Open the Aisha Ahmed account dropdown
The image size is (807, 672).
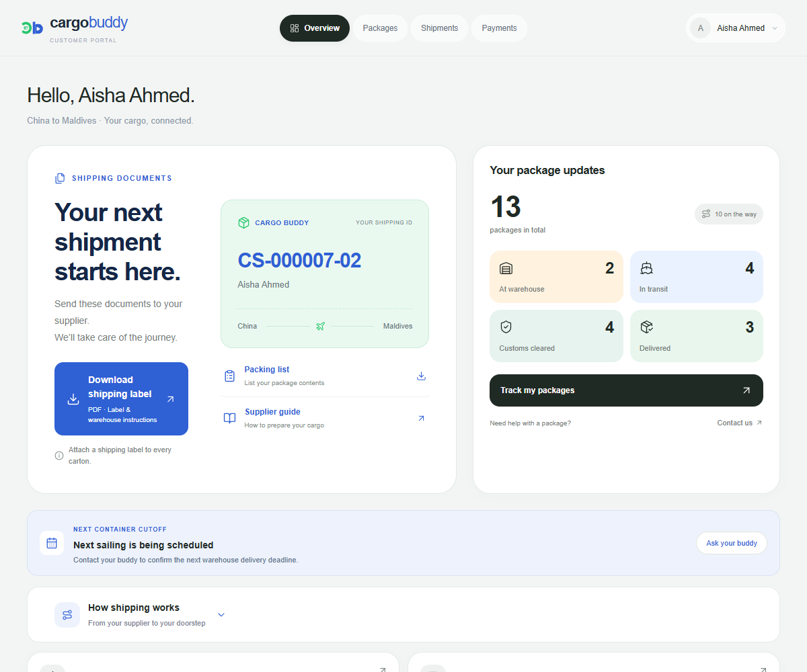pos(736,28)
